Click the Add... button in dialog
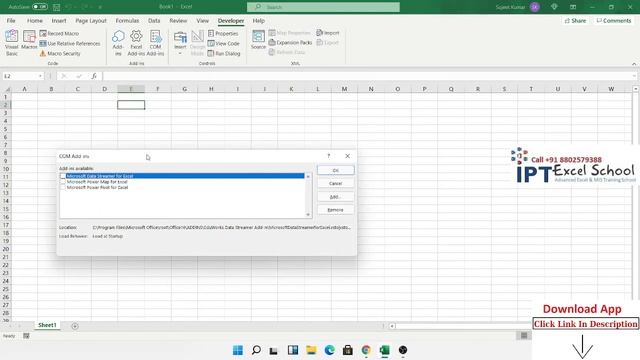The height and width of the screenshot is (360, 640). click(336, 197)
